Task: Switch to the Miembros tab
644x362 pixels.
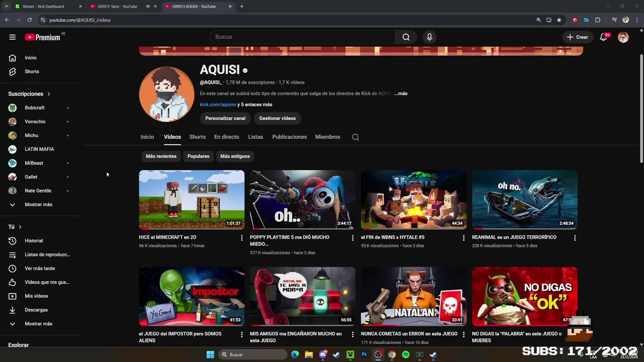Action: coord(328,137)
